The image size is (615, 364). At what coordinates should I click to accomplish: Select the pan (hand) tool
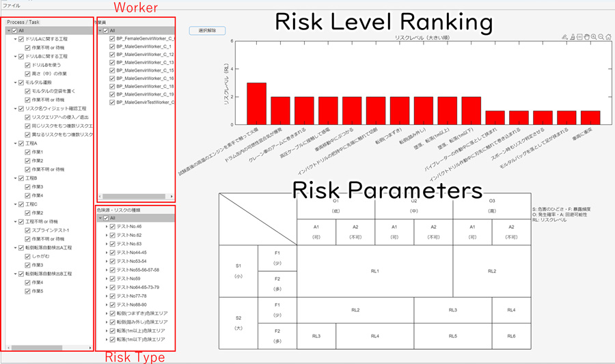[587, 37]
